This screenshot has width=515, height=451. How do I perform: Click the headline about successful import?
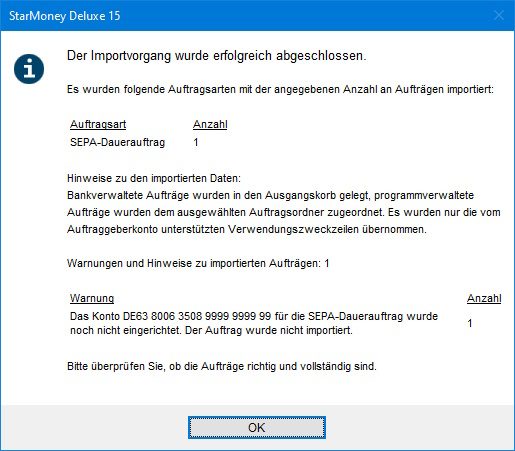coord(217,56)
